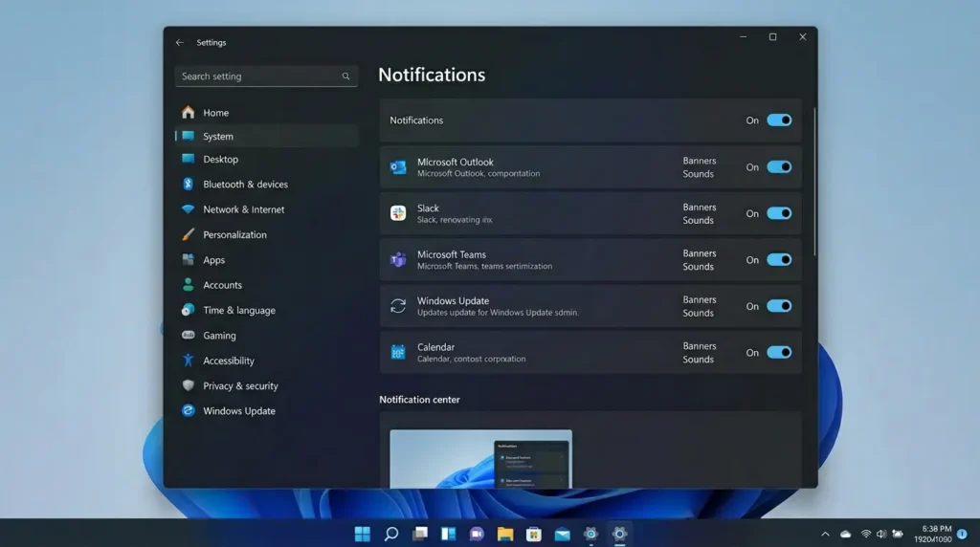Click the search magnifier in Settings search box
Image resolution: width=980 pixels, height=547 pixels.
[x=345, y=77]
